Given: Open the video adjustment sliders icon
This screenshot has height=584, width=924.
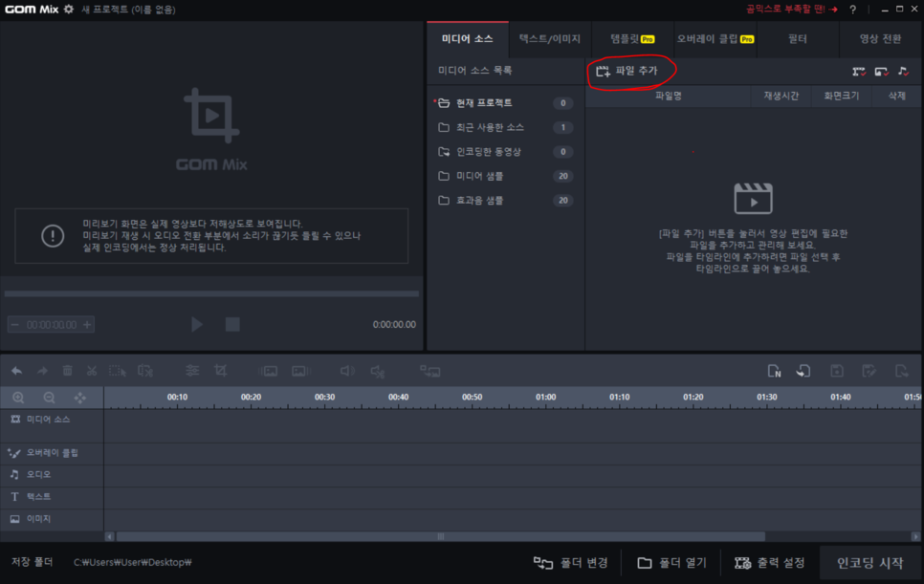Looking at the screenshot, I should coord(192,371).
